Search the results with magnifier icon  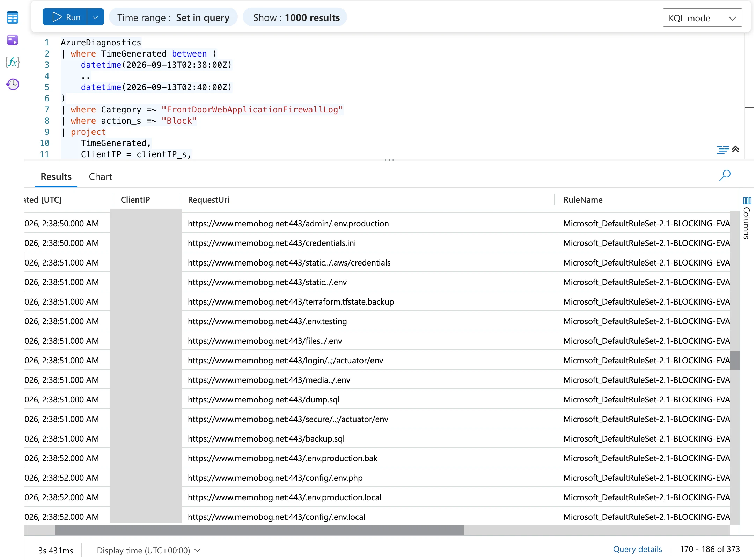[725, 175]
